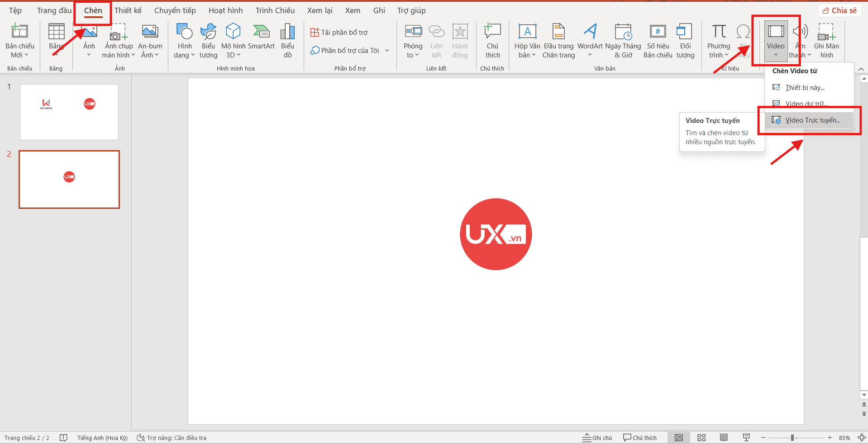Select Video Trực tuyến menu item

pyautogui.click(x=812, y=120)
